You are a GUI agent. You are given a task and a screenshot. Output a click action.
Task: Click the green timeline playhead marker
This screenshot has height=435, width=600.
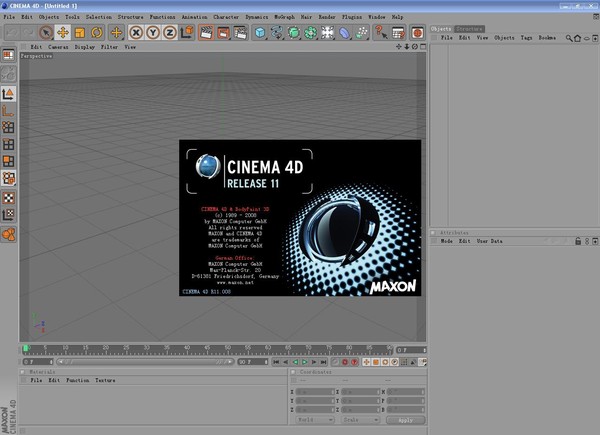[25, 349]
